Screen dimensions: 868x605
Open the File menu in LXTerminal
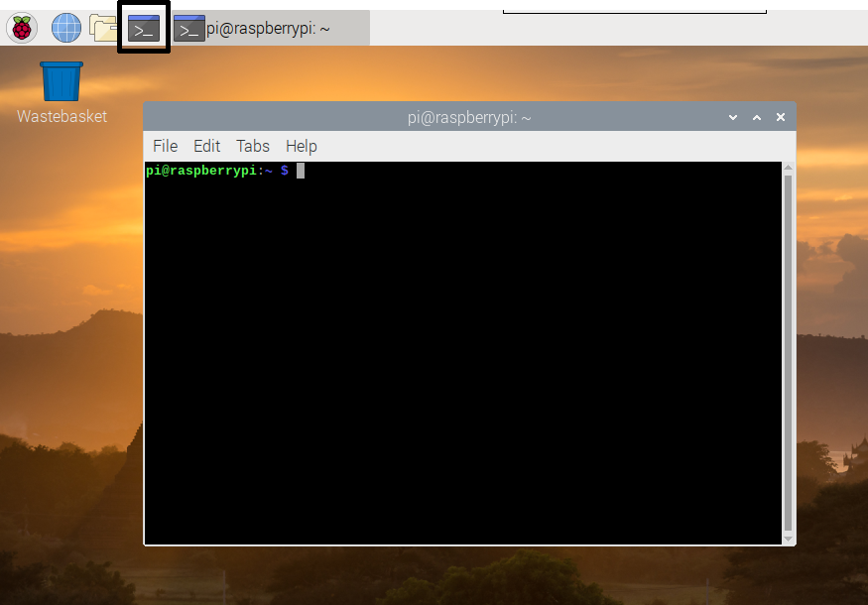click(x=165, y=146)
